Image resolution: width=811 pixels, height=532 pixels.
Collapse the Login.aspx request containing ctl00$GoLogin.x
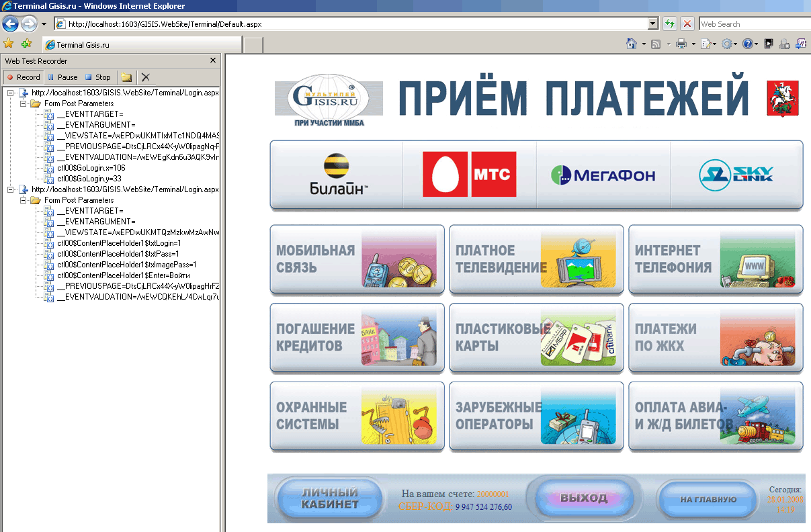[10, 93]
